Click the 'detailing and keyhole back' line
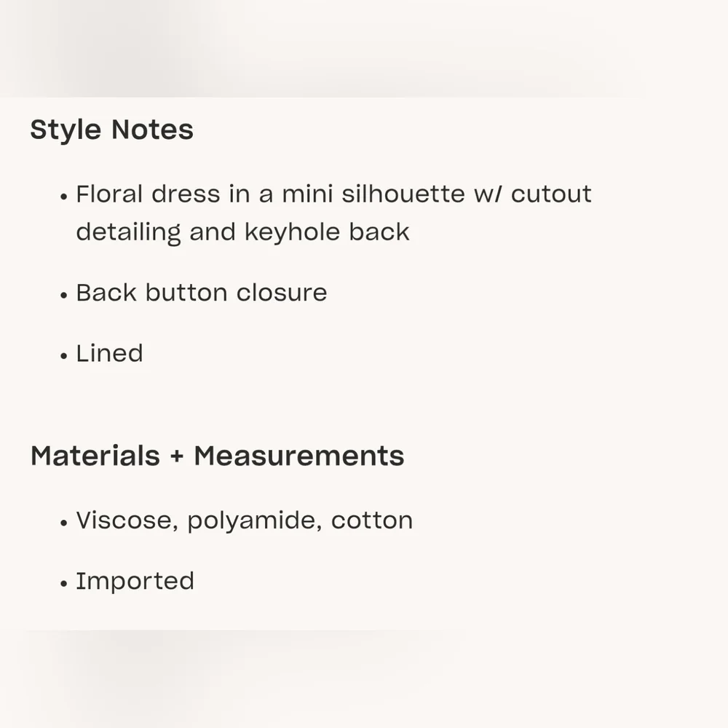 click(243, 232)
